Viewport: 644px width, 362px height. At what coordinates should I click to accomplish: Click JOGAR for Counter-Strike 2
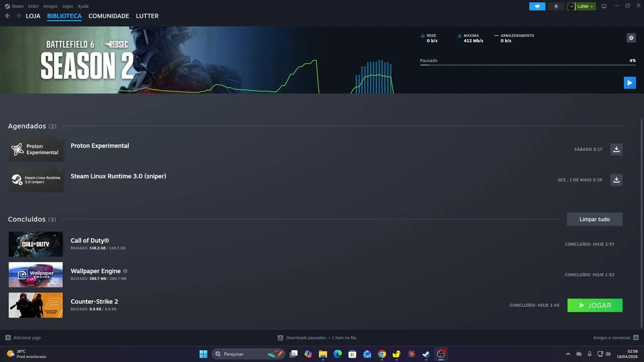pyautogui.click(x=595, y=305)
